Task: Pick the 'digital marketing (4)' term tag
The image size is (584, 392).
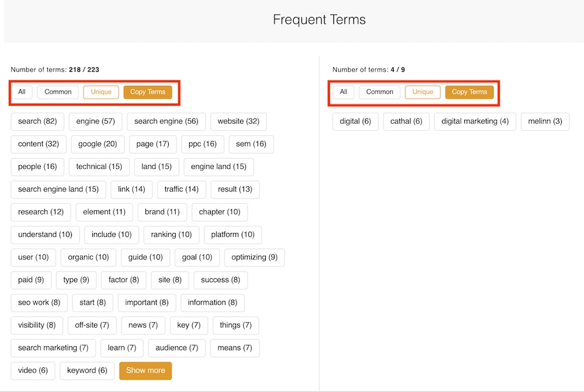Action: click(x=475, y=122)
